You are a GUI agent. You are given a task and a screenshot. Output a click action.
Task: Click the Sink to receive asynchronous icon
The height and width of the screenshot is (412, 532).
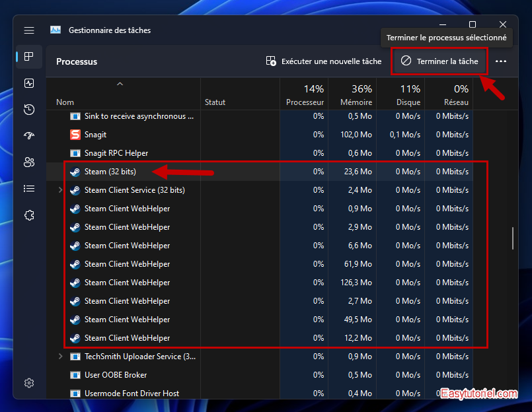pos(75,116)
